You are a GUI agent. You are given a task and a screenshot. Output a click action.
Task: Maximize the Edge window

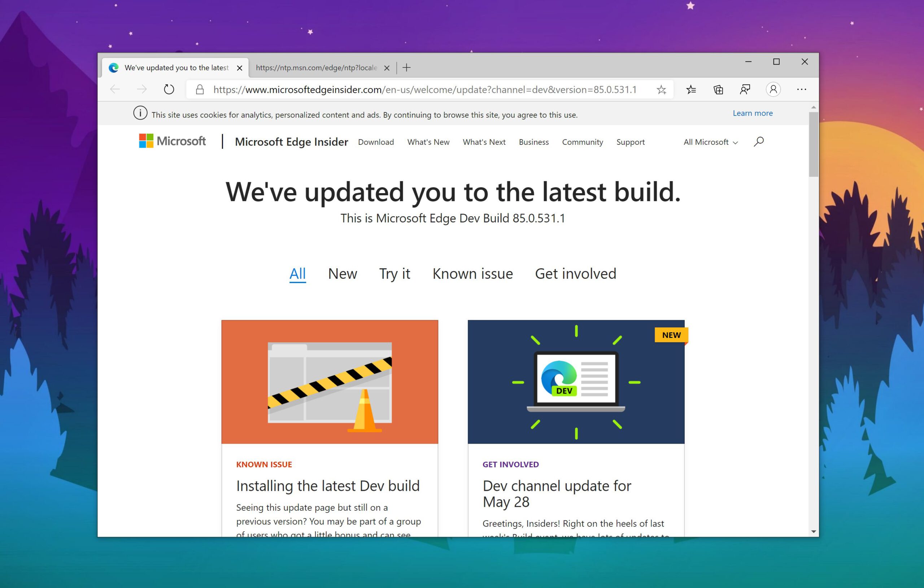pyautogui.click(x=776, y=62)
